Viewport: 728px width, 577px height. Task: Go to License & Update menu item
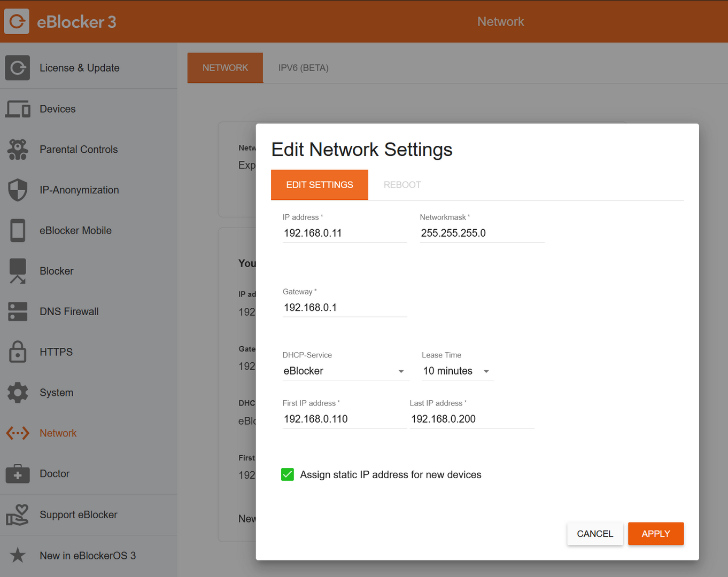coord(80,68)
